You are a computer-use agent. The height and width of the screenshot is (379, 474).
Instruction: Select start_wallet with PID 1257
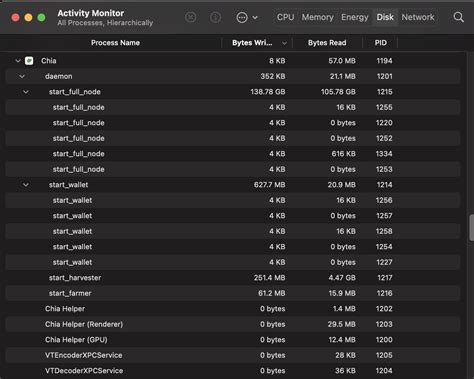(233, 216)
